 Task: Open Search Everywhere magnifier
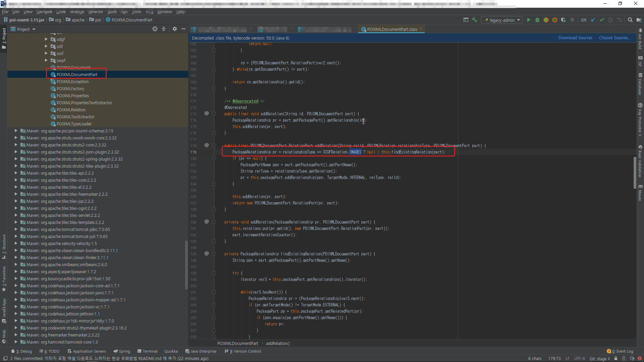point(630,20)
